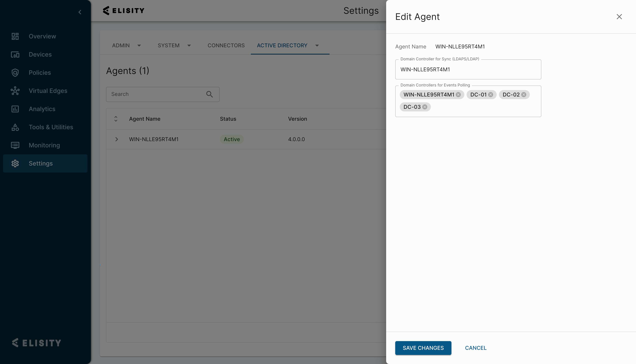Open Tools & Utilities
636x364 pixels.
tap(45, 127)
